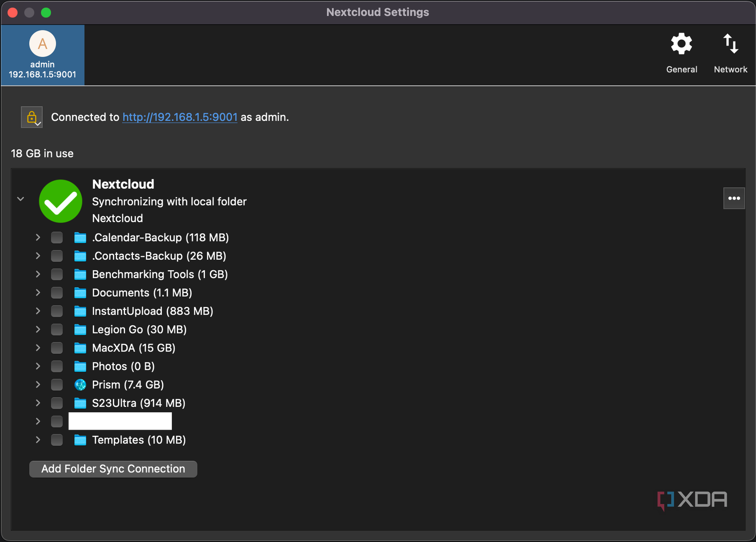
Task: Check the Templates folder checkbox
Action: (x=57, y=440)
